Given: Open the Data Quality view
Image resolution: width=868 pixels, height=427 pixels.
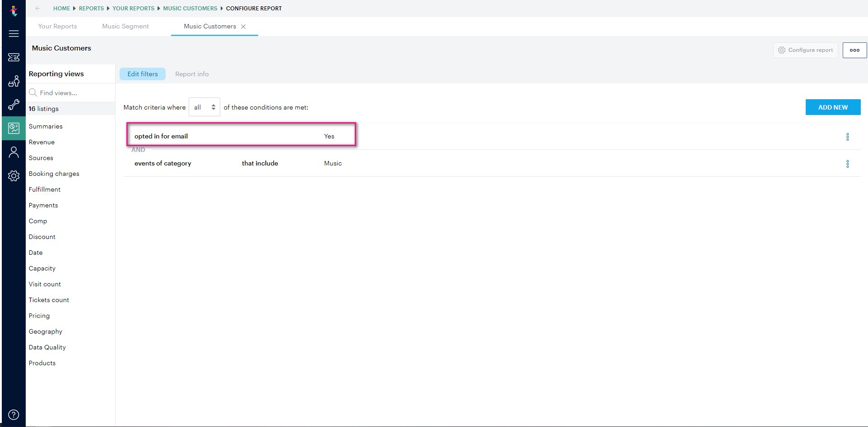Looking at the screenshot, I should (47, 347).
